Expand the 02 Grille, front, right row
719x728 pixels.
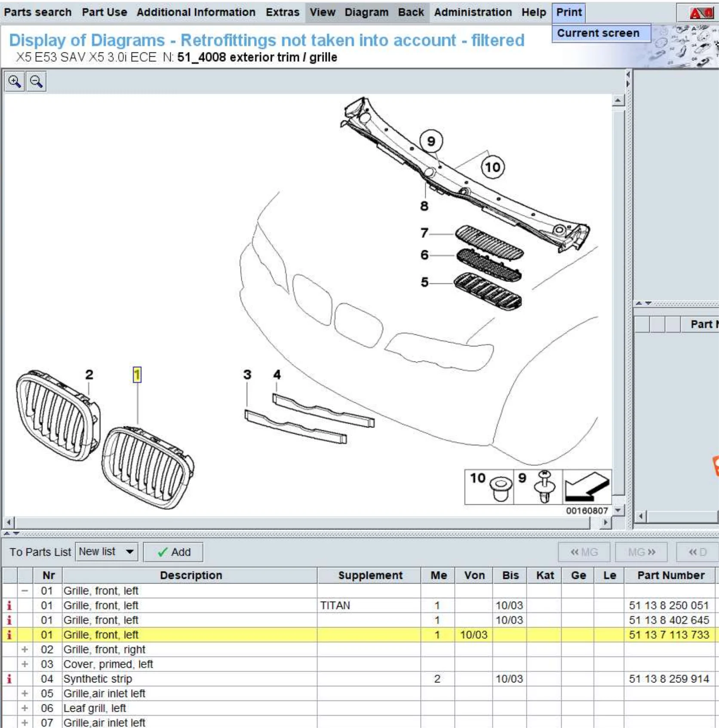[x=25, y=649]
